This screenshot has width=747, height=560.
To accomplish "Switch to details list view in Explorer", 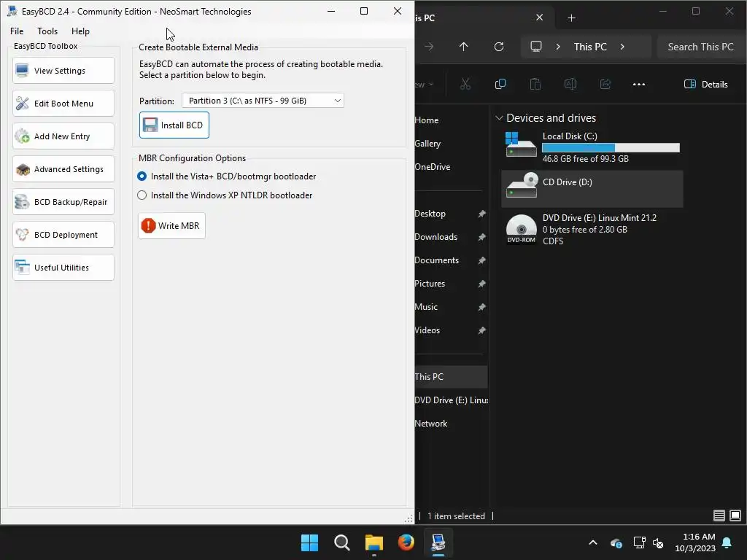I will click(719, 516).
